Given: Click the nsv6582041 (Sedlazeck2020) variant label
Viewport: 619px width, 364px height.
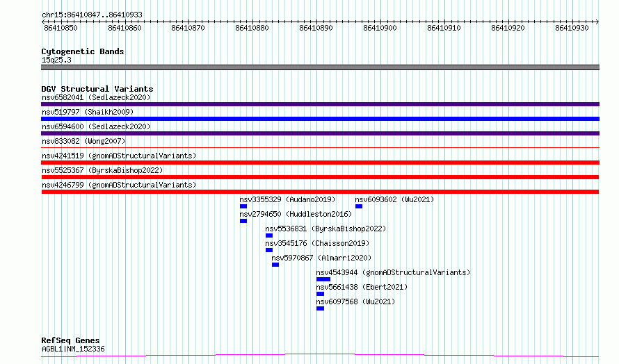Looking at the screenshot, I should coord(96,97).
